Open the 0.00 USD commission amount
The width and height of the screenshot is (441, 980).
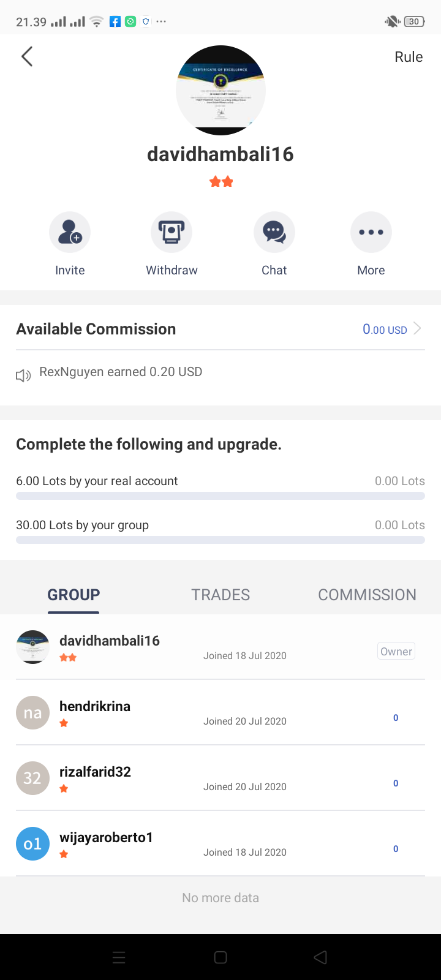coord(385,330)
